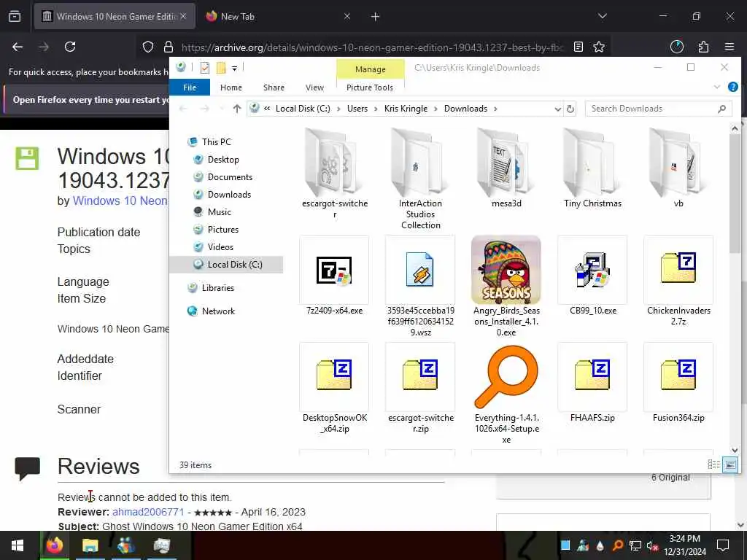Select the .wsz Winamp skin file icon
747x560 pixels.
419,270
